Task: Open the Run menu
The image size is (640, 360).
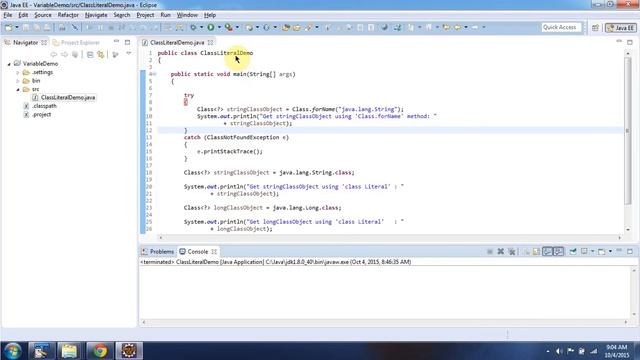Action: coord(165,15)
